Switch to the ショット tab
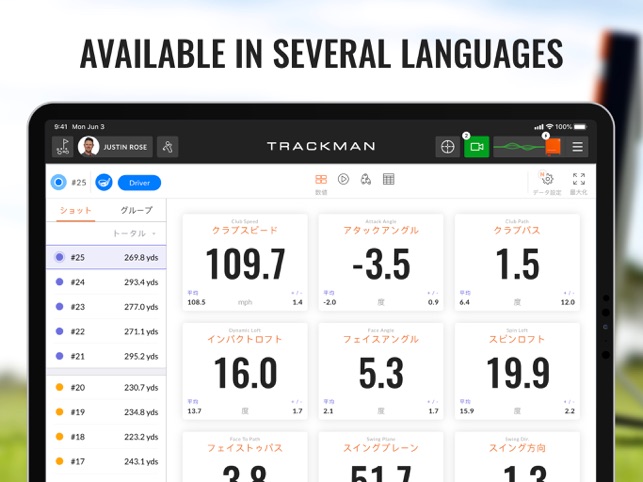This screenshot has height=482, width=643. coord(75,210)
